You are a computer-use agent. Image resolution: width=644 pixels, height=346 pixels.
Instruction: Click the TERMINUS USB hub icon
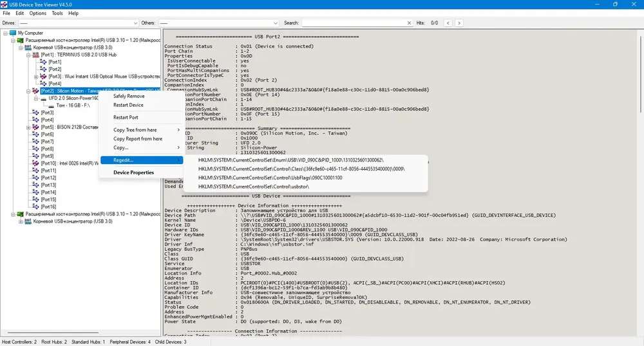[35, 55]
